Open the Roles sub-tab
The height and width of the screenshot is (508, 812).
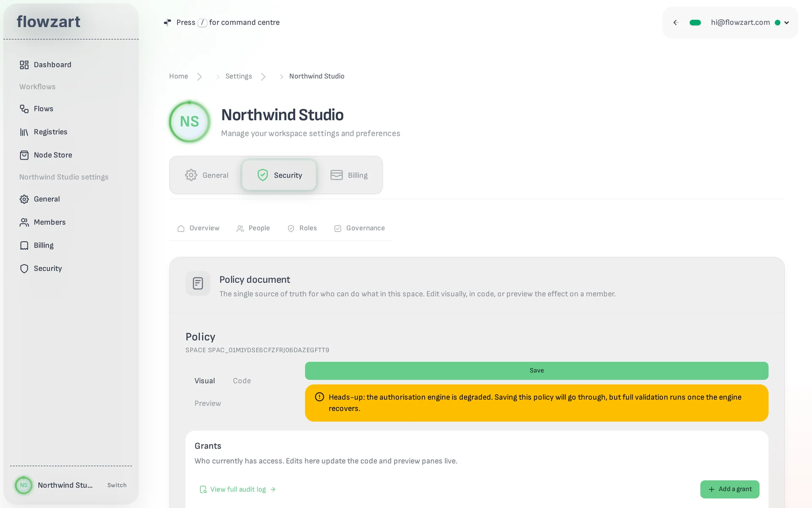point(302,228)
